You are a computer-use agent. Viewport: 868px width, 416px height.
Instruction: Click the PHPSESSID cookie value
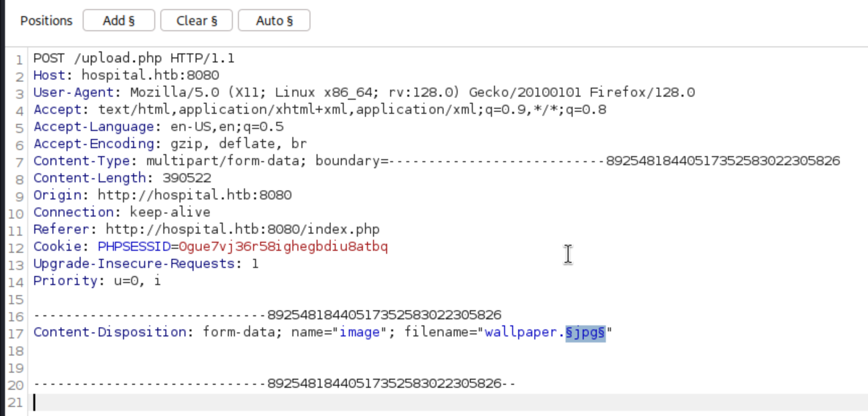coord(283,247)
